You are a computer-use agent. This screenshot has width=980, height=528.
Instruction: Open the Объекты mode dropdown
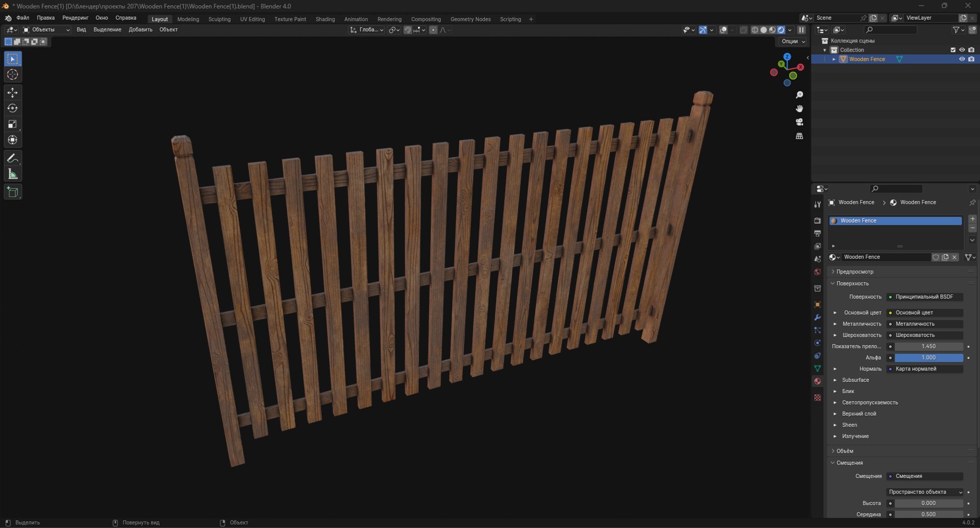click(x=46, y=30)
